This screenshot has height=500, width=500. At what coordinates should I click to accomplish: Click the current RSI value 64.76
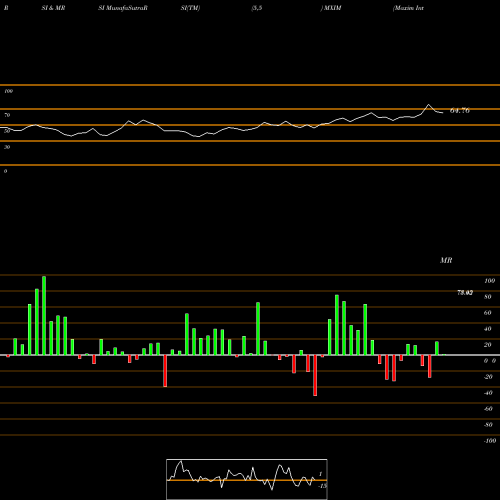[x=460, y=111]
